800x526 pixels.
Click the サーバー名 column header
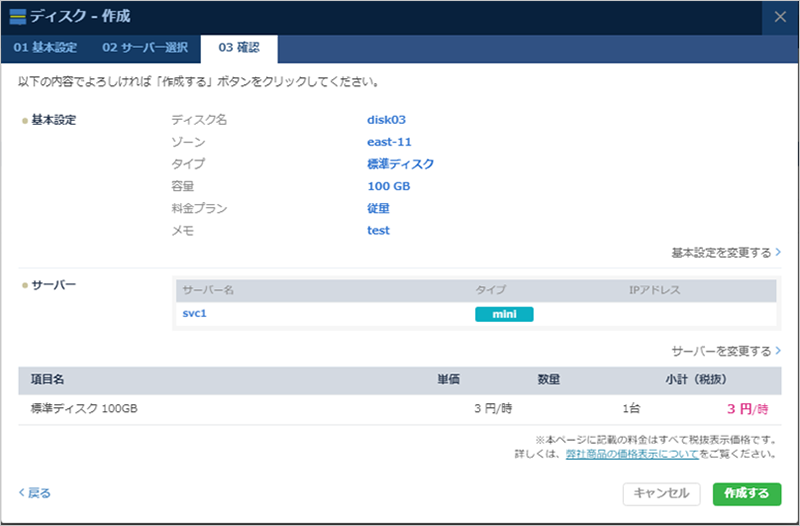pos(207,290)
